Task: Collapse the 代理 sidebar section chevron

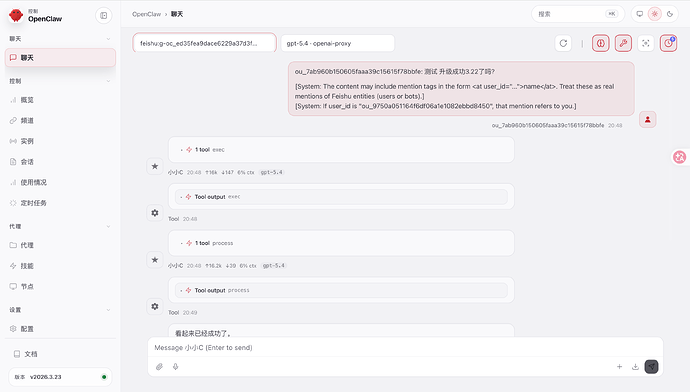Action: [108, 226]
